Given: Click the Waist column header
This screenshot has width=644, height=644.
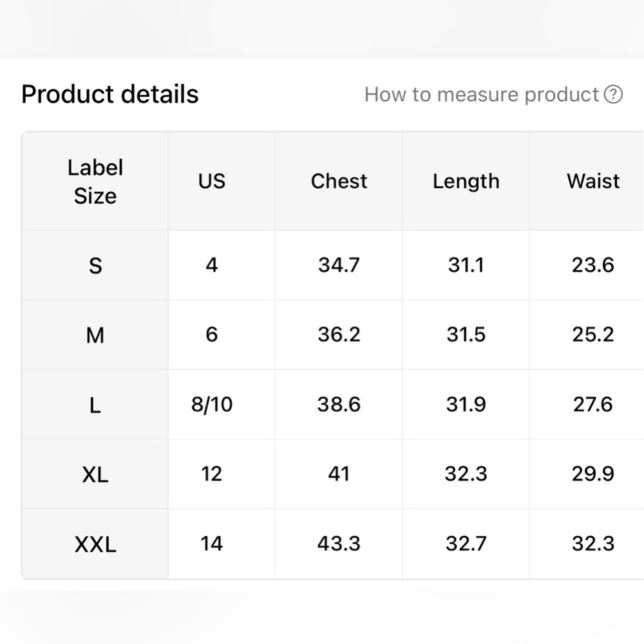Looking at the screenshot, I should [x=593, y=181].
